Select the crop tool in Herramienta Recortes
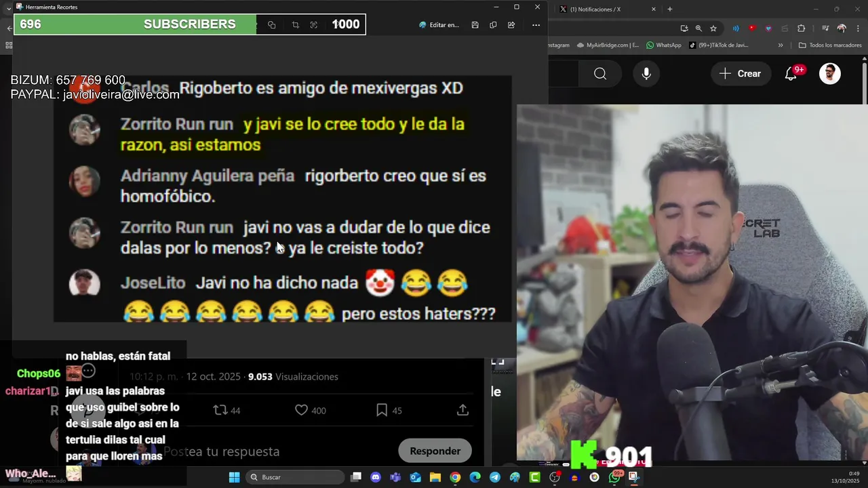 (295, 25)
